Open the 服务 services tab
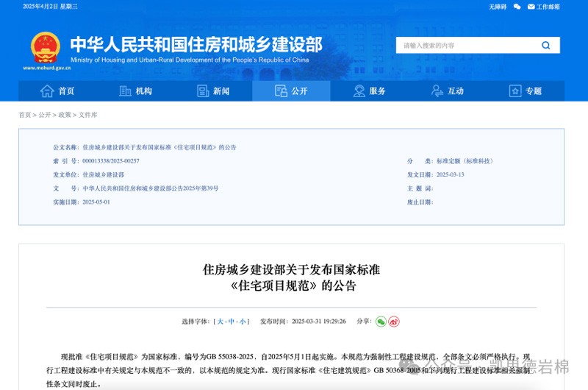The height and width of the screenshot is (390, 588). pyautogui.click(x=369, y=91)
